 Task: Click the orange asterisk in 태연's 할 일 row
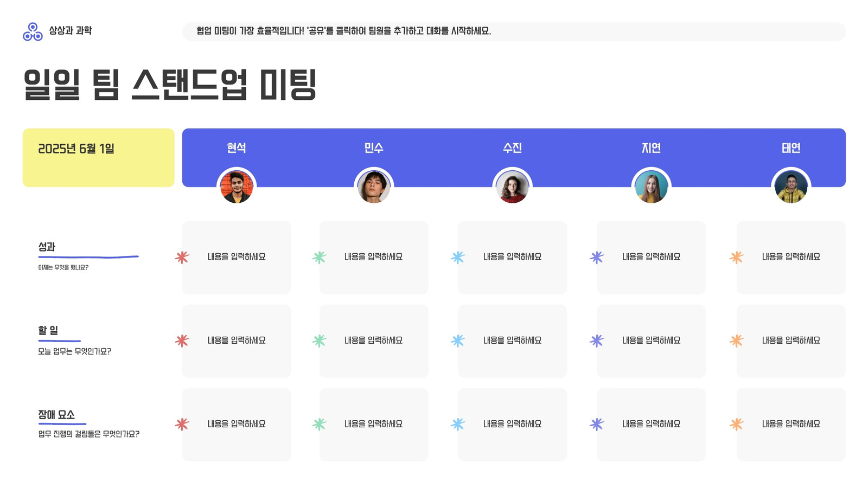(736, 341)
